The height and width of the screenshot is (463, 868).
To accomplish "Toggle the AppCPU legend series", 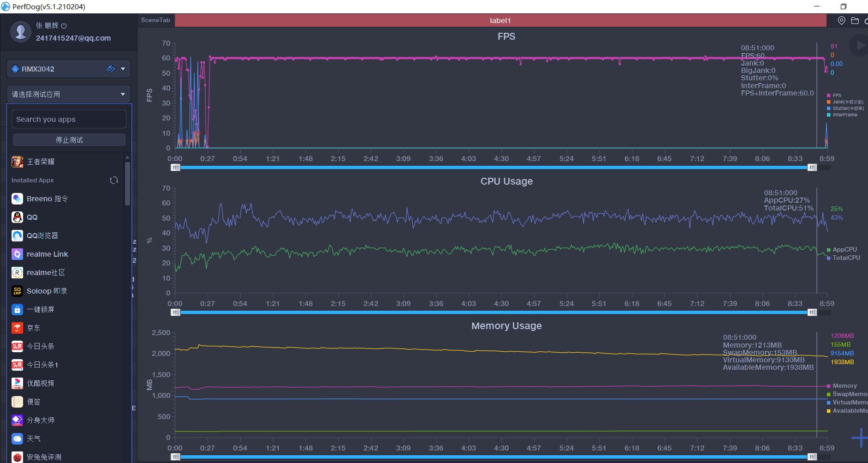I will click(x=844, y=250).
